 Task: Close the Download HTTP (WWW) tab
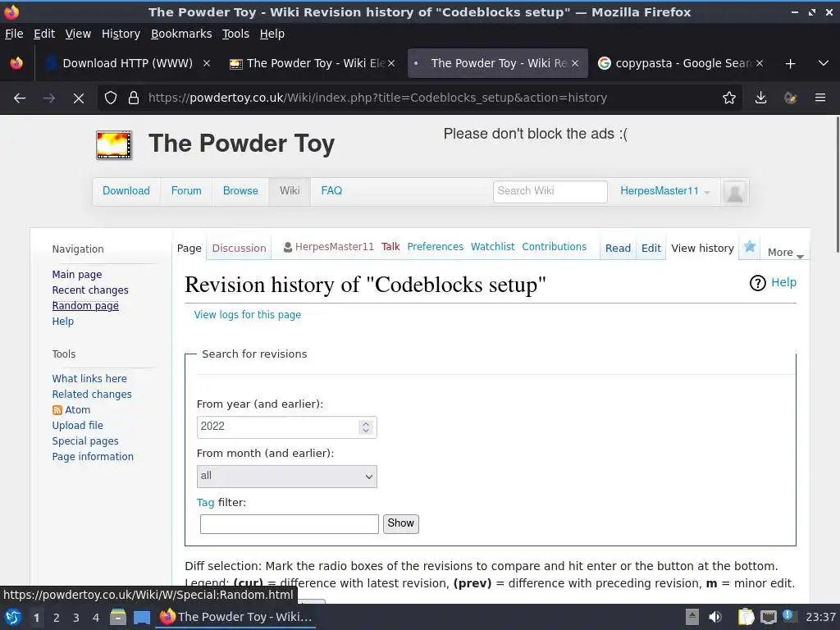click(206, 63)
